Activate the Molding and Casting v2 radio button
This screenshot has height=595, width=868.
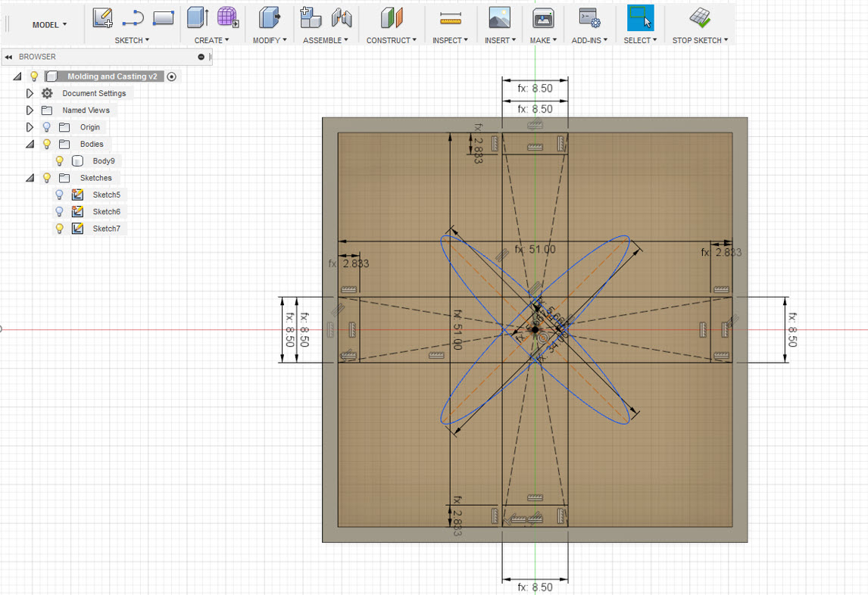point(172,76)
